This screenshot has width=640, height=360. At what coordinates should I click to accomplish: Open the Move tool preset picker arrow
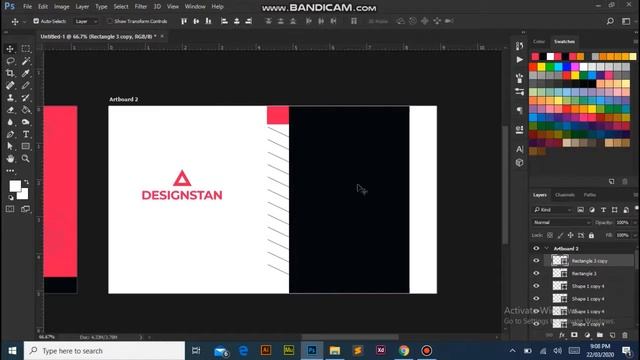(x=24, y=21)
